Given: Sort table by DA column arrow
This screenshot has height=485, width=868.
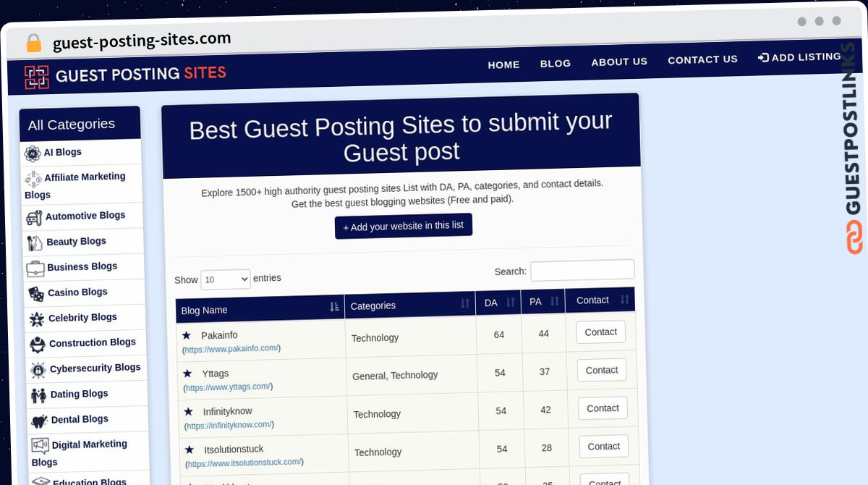Looking at the screenshot, I should coord(511,302).
